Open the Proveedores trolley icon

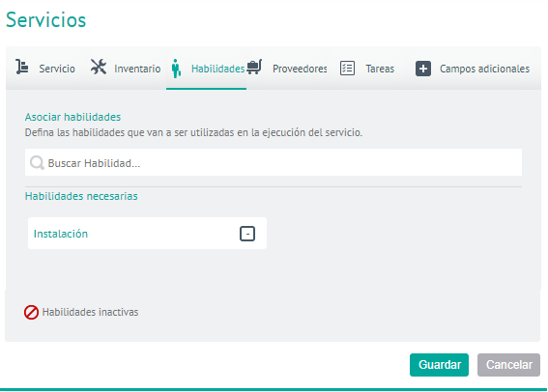pyautogui.click(x=254, y=67)
